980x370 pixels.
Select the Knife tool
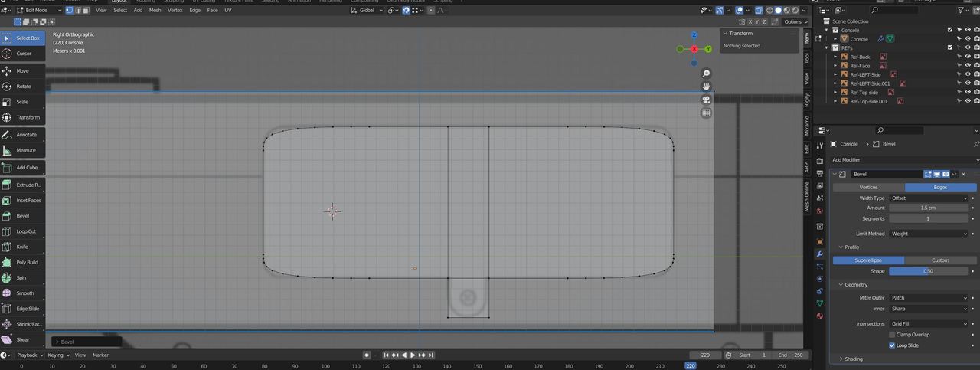click(23, 247)
